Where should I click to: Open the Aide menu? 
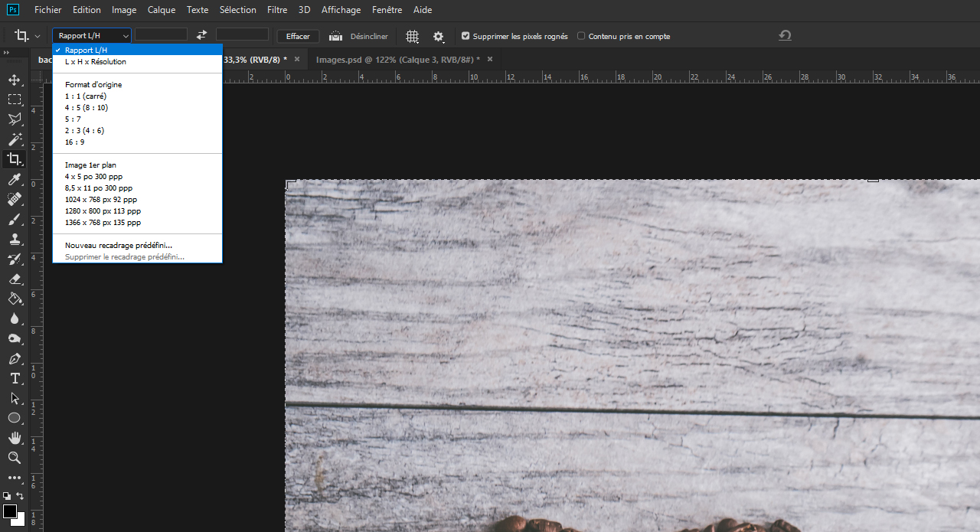tap(423, 10)
